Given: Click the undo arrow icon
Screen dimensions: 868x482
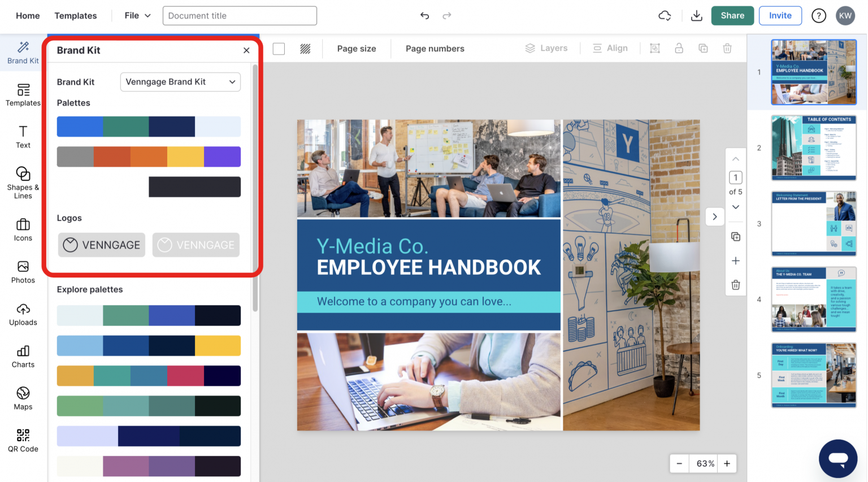Looking at the screenshot, I should tap(424, 15).
